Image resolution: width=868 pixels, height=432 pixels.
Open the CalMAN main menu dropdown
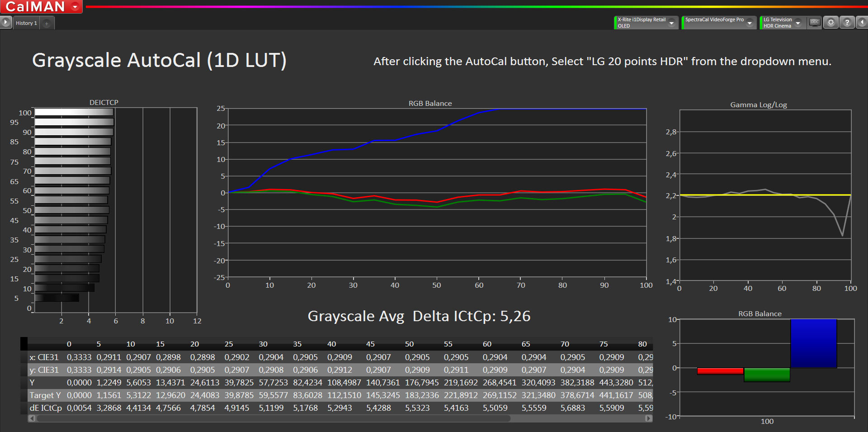tap(75, 7)
